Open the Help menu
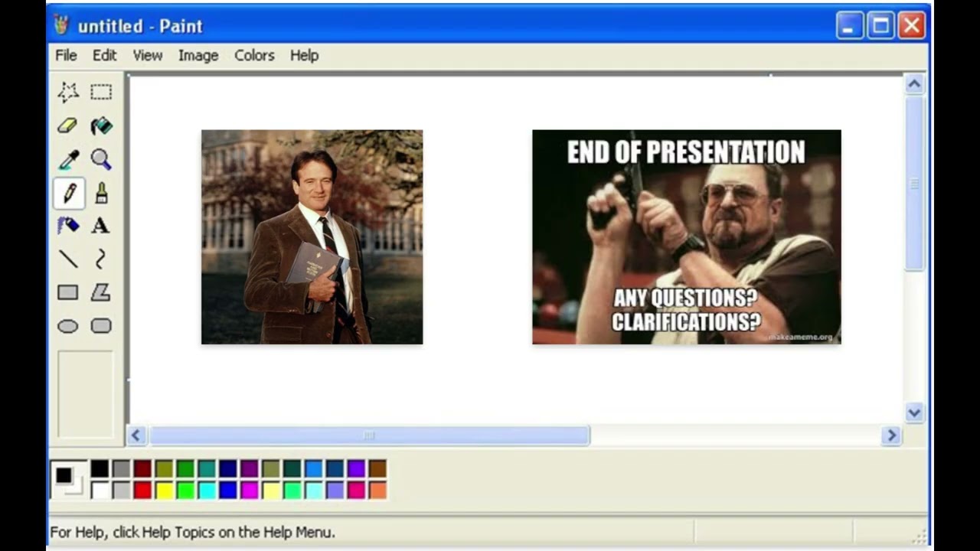 click(304, 55)
